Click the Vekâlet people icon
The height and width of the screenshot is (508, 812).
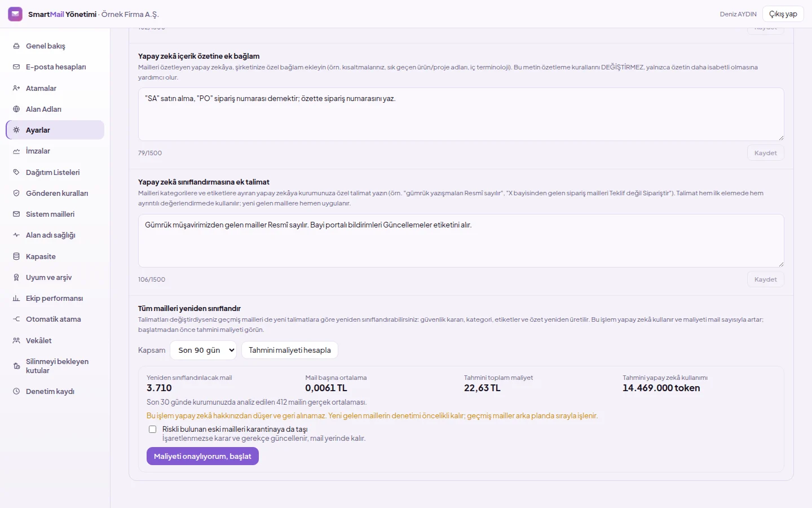(16, 341)
